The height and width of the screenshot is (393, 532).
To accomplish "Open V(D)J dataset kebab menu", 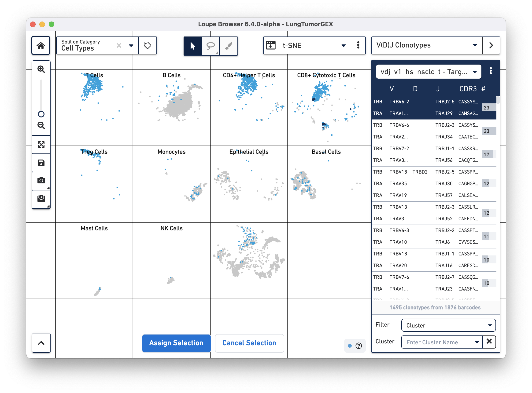I will click(x=491, y=71).
